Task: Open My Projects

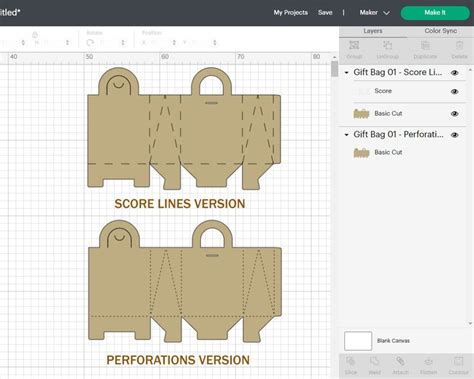Action: point(291,13)
